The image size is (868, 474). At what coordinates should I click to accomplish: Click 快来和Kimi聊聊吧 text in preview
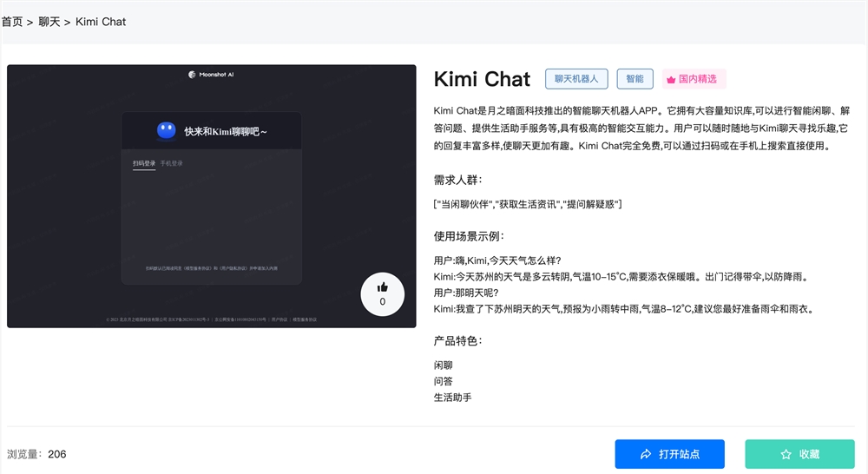point(226,132)
